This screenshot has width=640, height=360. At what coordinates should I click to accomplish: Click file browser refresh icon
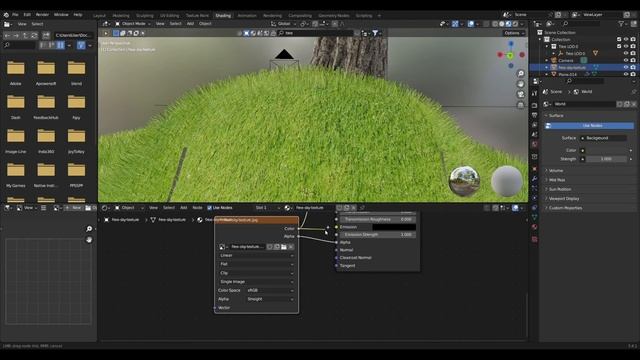tap(34, 36)
